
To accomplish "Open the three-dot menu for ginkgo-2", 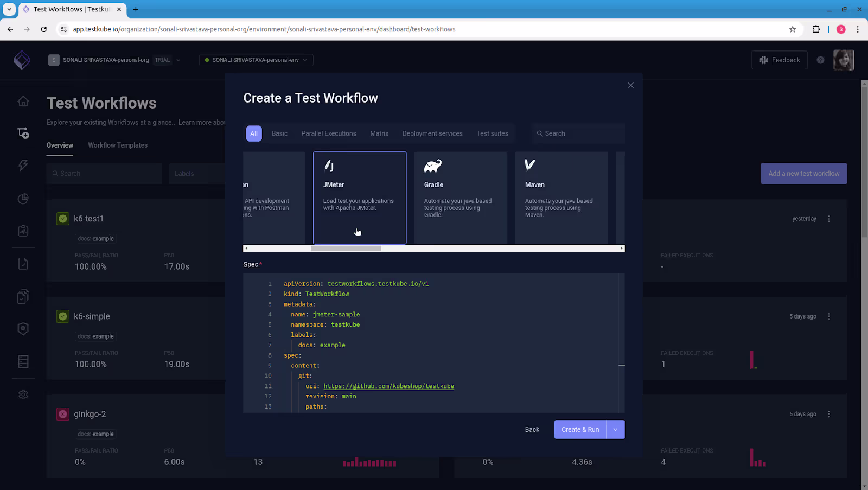I will point(829,414).
